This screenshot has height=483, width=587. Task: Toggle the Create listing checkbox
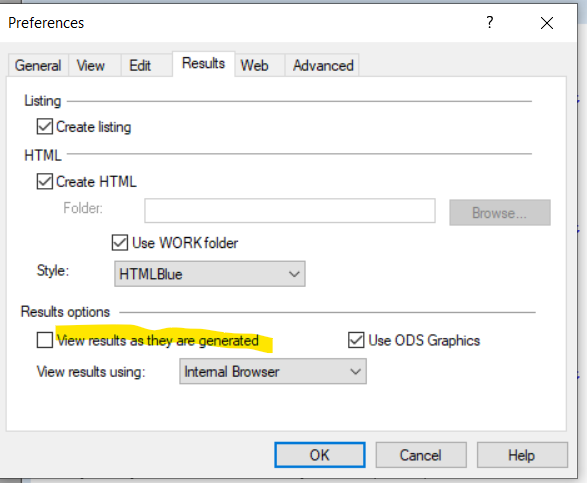45,127
